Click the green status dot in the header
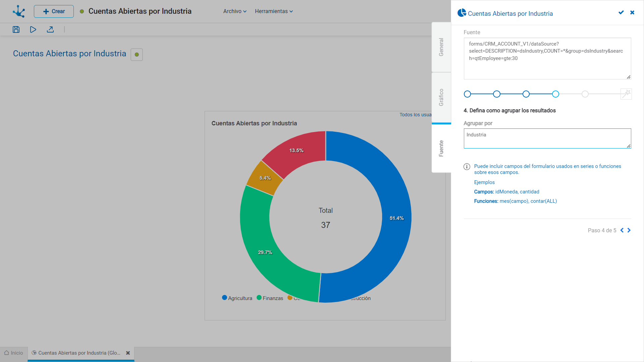Screen dimensions: 644x362 tap(82, 11)
